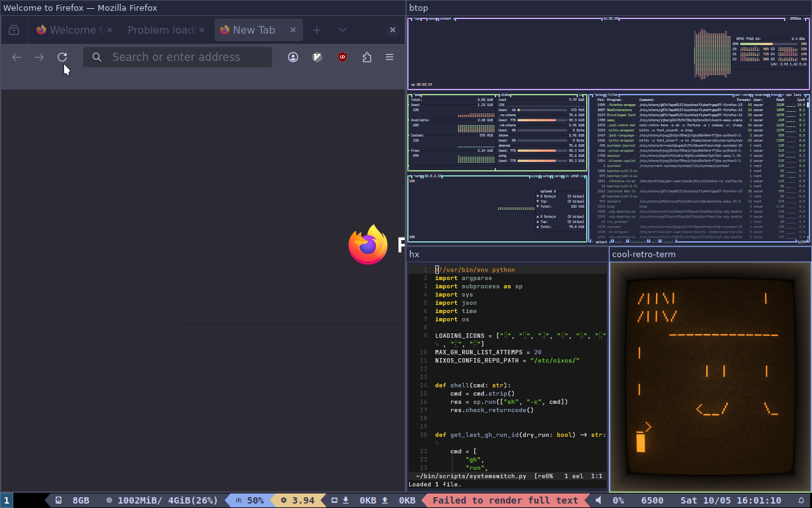Click the memory usage 1002MiB status block
Screen dimensions: 812x508
162,500
